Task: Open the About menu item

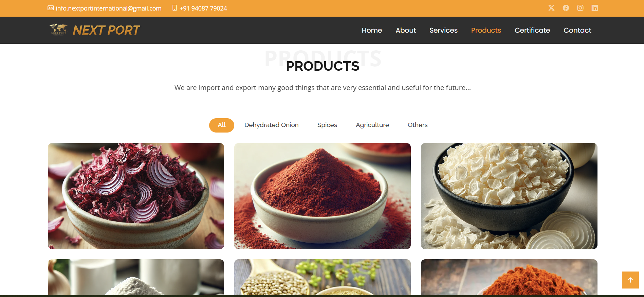Action: pos(406,30)
